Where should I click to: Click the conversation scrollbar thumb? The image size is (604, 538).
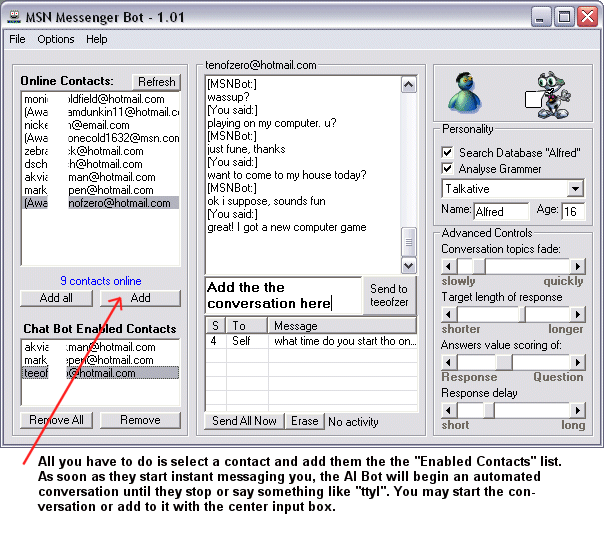(408, 242)
